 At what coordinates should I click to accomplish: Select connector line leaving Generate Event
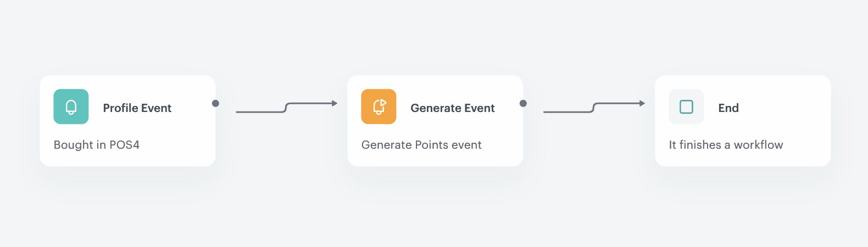point(593,108)
